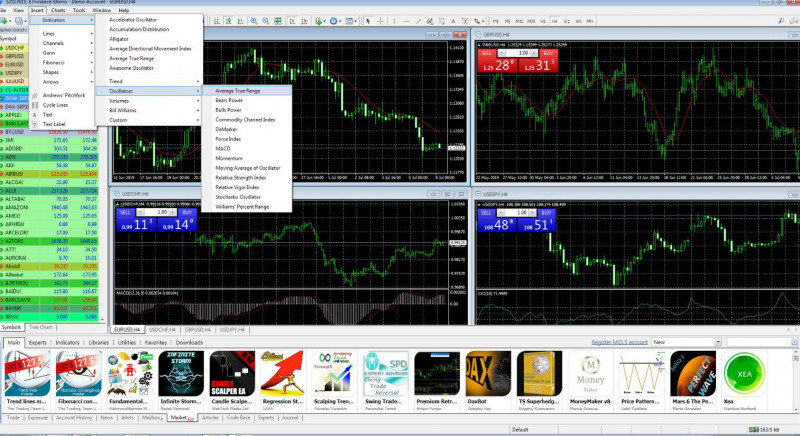The width and height of the screenshot is (800, 436).
Task: Toggle the chart shift icon
Action: coord(304,21)
